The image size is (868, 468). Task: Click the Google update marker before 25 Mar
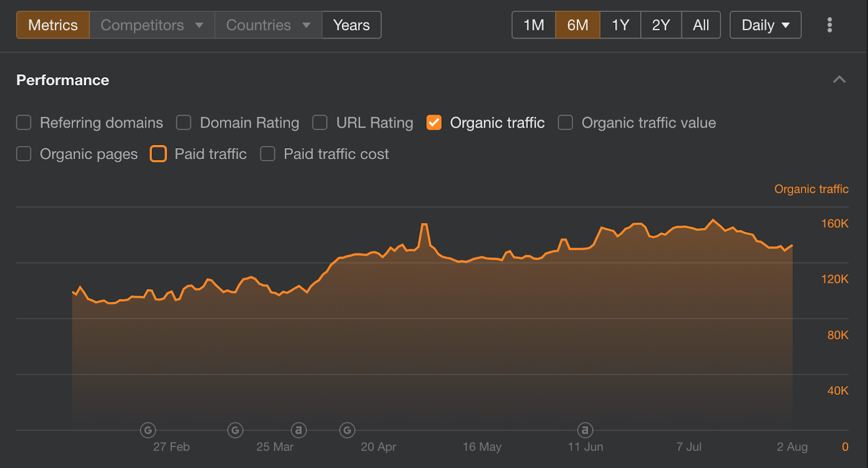pyautogui.click(x=235, y=431)
